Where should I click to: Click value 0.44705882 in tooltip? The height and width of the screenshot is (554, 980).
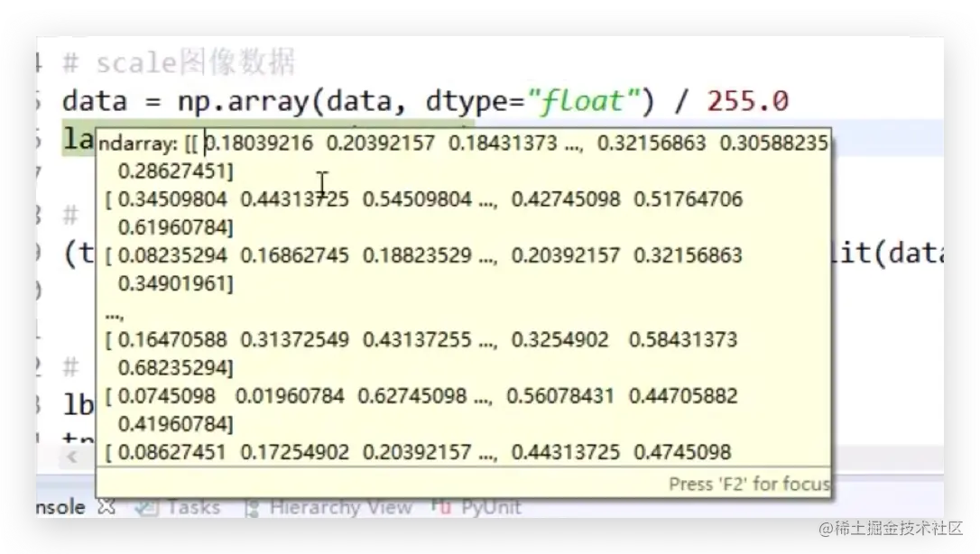click(x=683, y=396)
